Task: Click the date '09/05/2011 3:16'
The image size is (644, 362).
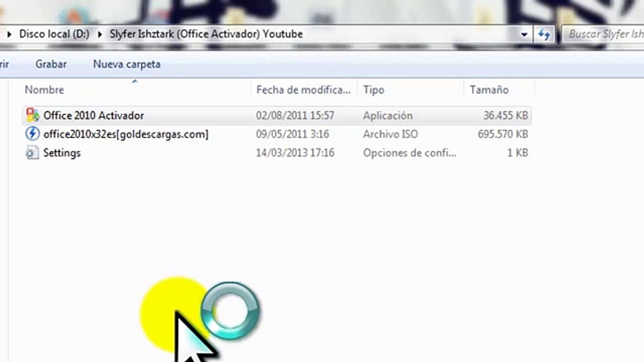Action: [x=293, y=134]
